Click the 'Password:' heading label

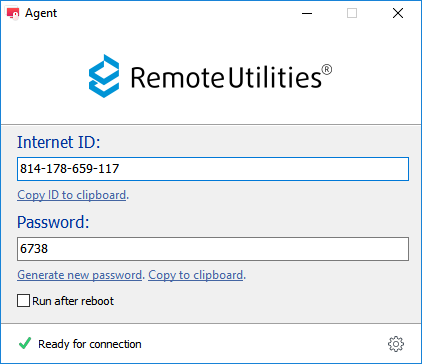point(53,222)
